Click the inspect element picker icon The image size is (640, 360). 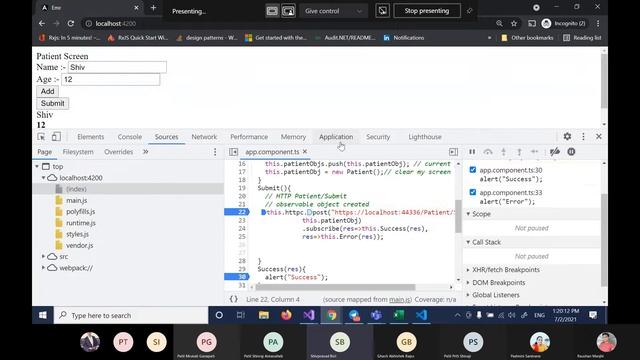(41, 137)
